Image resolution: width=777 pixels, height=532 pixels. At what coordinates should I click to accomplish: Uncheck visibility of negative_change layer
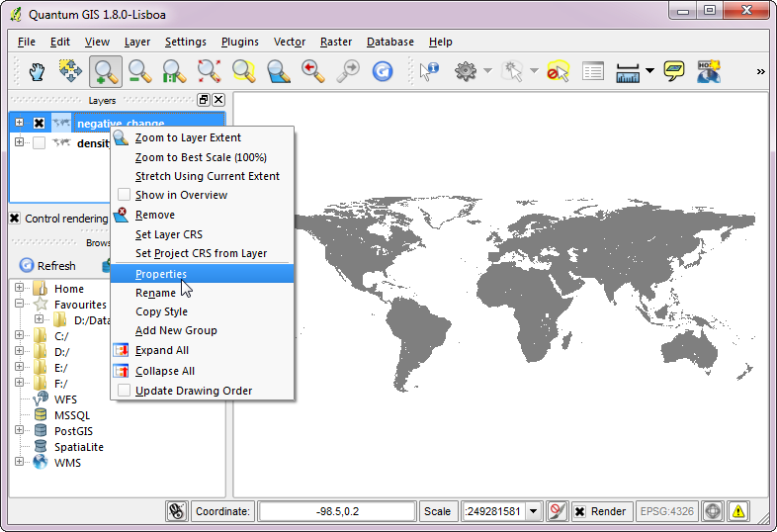point(40,123)
